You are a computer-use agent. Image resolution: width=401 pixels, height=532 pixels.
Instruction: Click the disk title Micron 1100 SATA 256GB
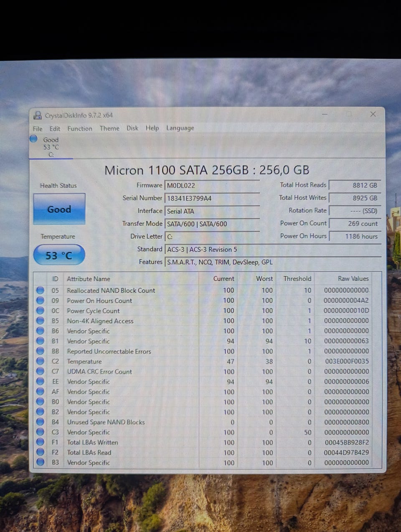click(207, 170)
